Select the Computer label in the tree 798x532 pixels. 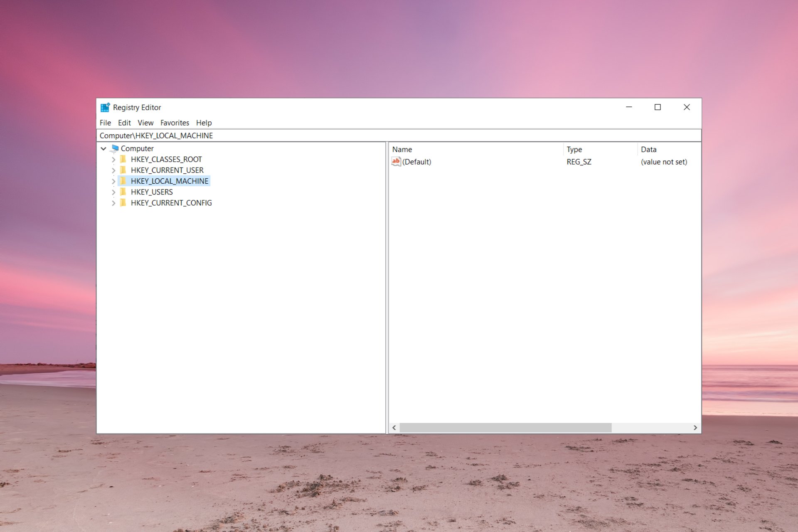pyautogui.click(x=137, y=148)
